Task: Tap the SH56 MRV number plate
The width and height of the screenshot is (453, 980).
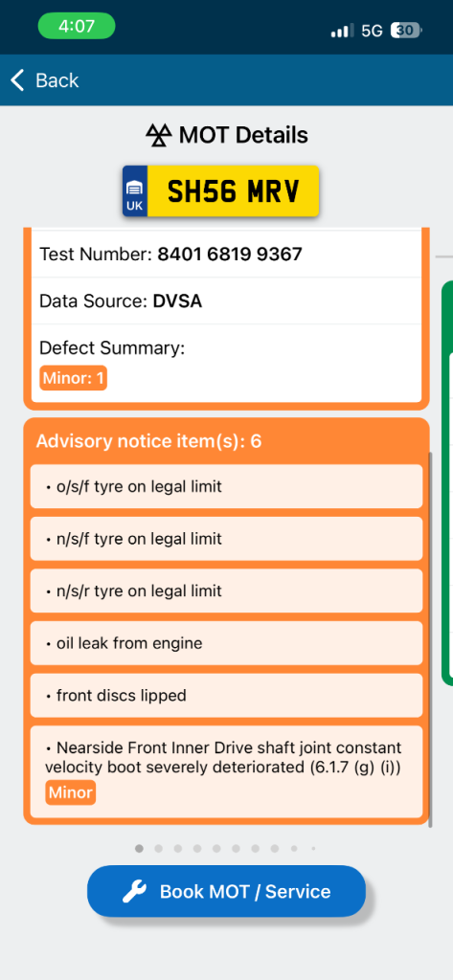Action: pos(221,191)
